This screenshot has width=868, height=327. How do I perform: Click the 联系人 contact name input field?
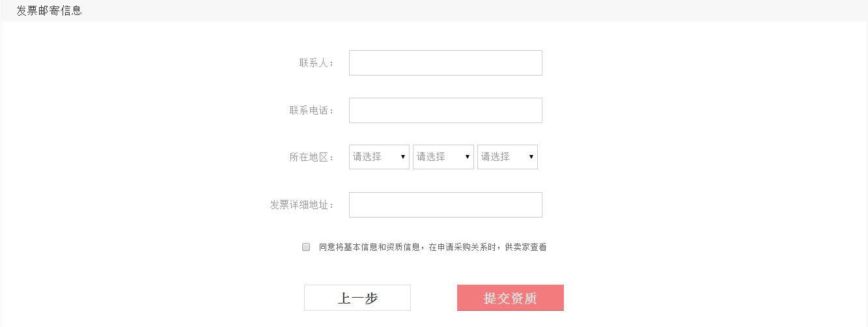(x=445, y=63)
